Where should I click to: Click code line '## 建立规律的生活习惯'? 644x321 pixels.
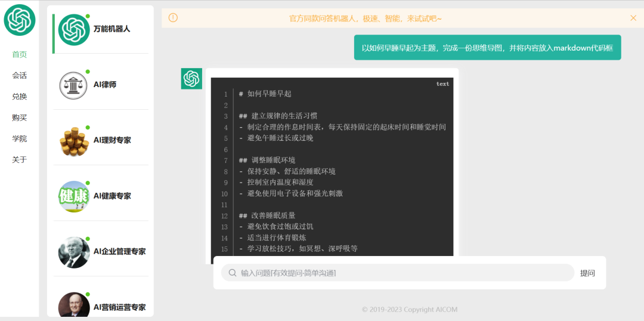[x=278, y=116]
